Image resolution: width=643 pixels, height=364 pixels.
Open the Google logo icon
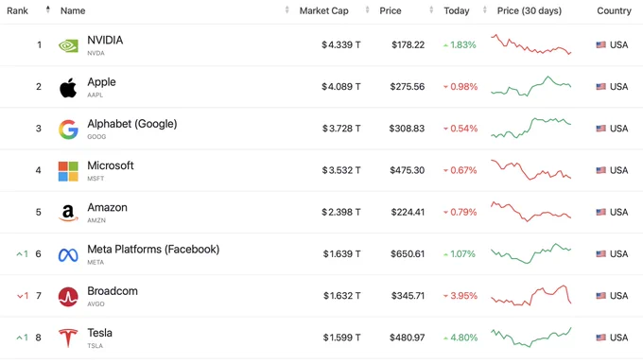[x=68, y=130]
